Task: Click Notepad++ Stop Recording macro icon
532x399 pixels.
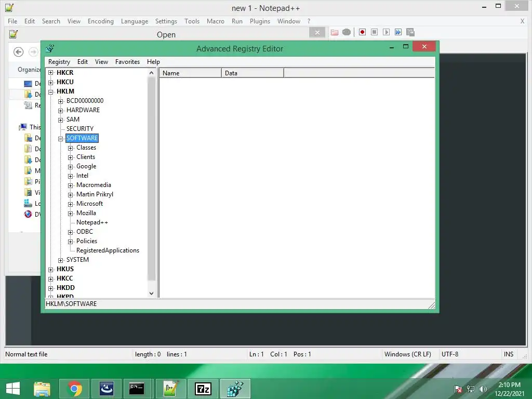Action: pos(374,32)
